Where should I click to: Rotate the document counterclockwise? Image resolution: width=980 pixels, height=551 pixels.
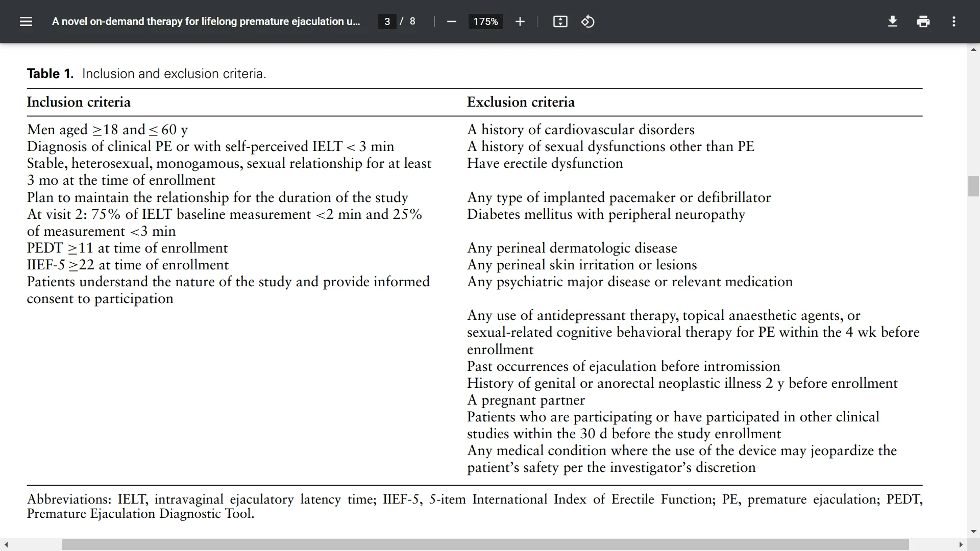587,21
